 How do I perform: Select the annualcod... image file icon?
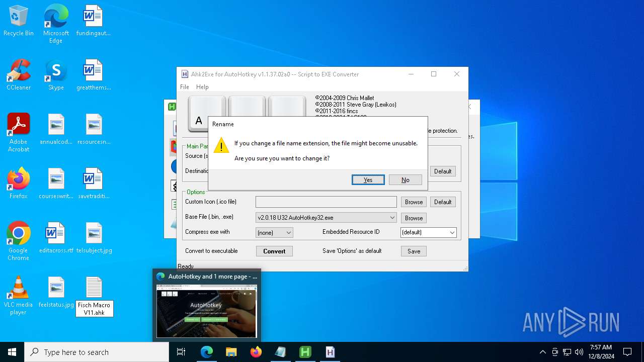(56, 130)
